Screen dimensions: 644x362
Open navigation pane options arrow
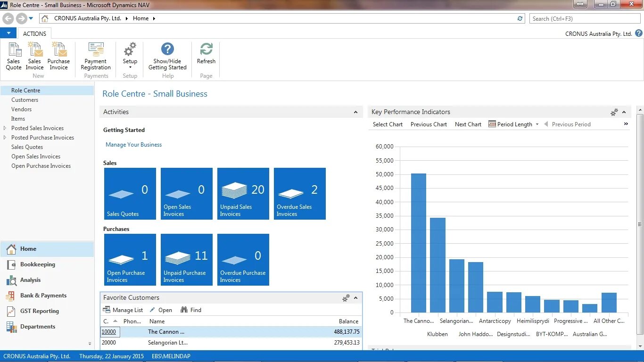click(90, 344)
